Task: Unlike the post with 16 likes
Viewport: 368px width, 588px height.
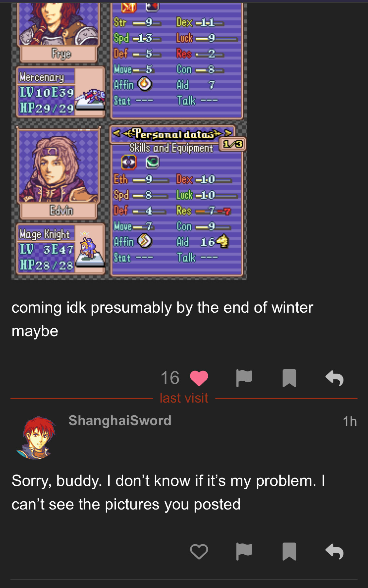Action: pyautogui.click(x=199, y=378)
